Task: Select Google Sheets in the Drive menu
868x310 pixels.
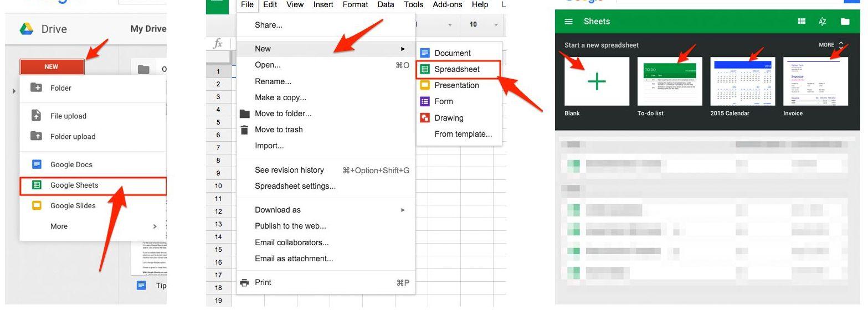Action: click(93, 185)
